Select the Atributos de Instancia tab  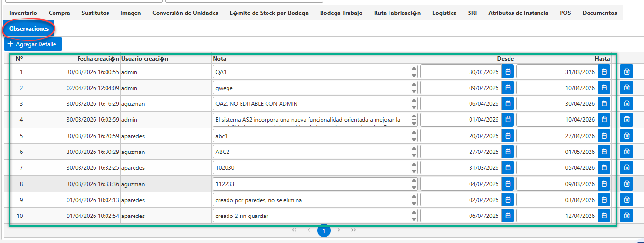[x=518, y=13]
